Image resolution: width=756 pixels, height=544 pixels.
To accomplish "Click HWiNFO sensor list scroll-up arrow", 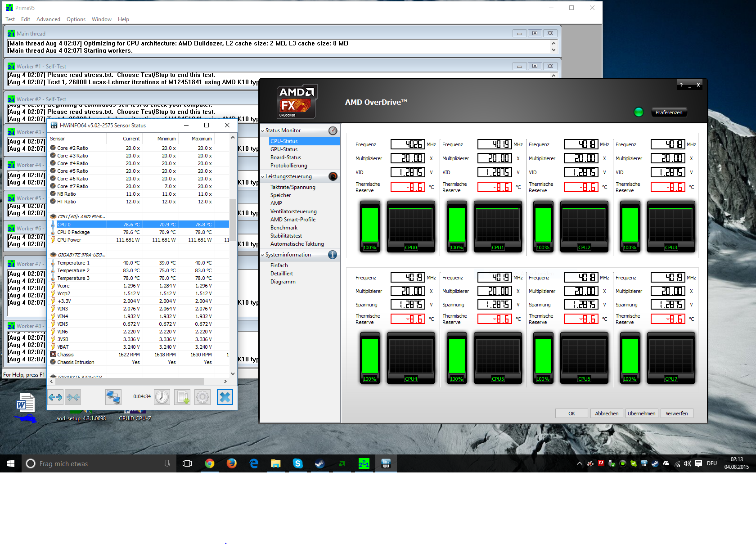I will point(233,137).
